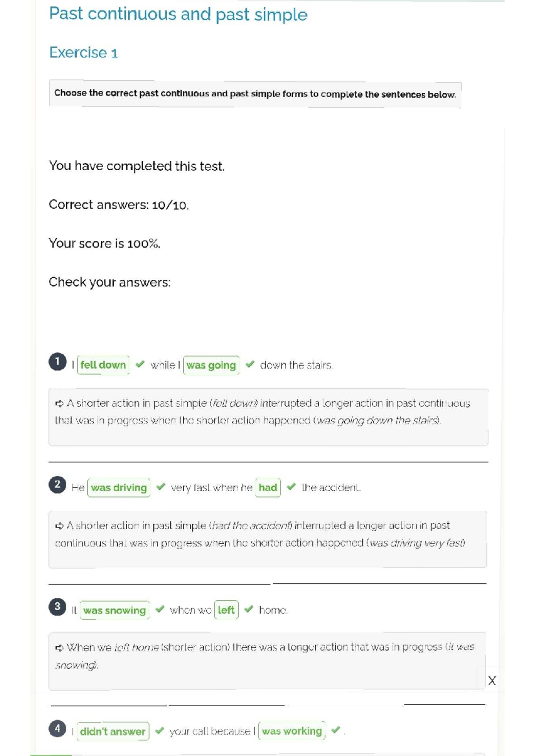Close using the X at right edge

(492, 680)
